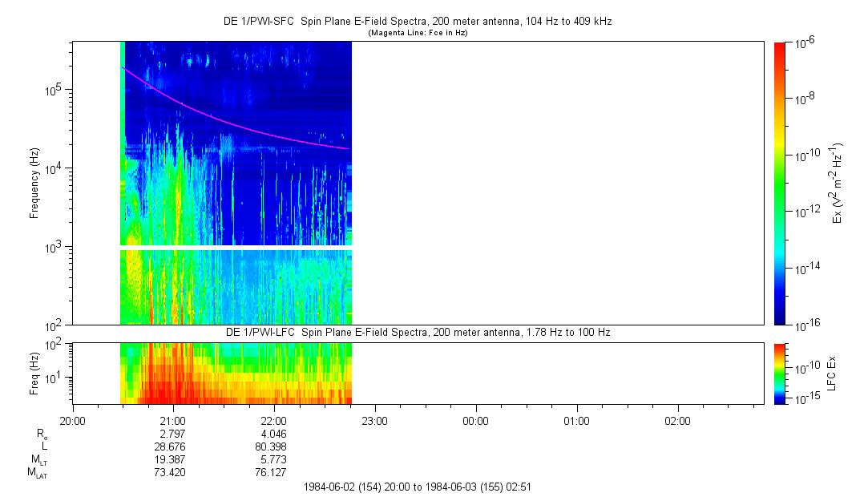This screenshot has width=868, height=497.
Task: Click the "Freq (Hz)" lower axis label
Action: (34, 373)
